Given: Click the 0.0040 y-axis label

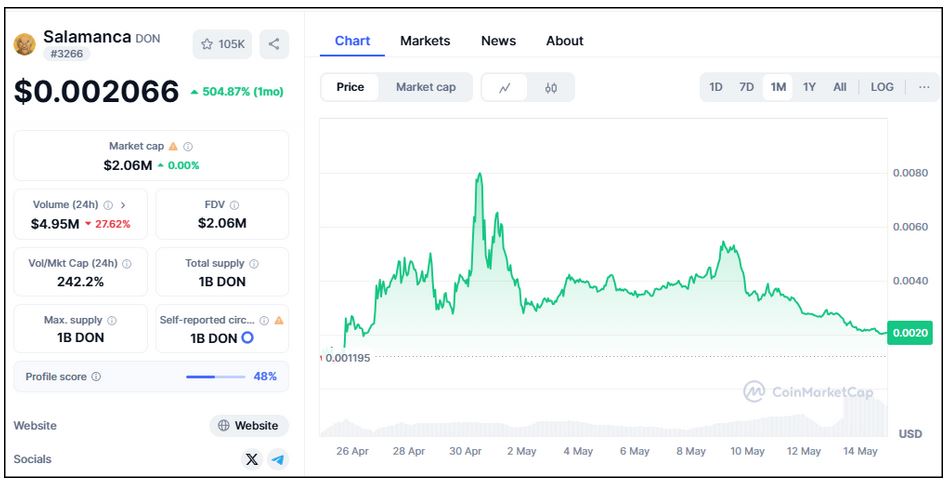Looking at the screenshot, I should point(910,281).
